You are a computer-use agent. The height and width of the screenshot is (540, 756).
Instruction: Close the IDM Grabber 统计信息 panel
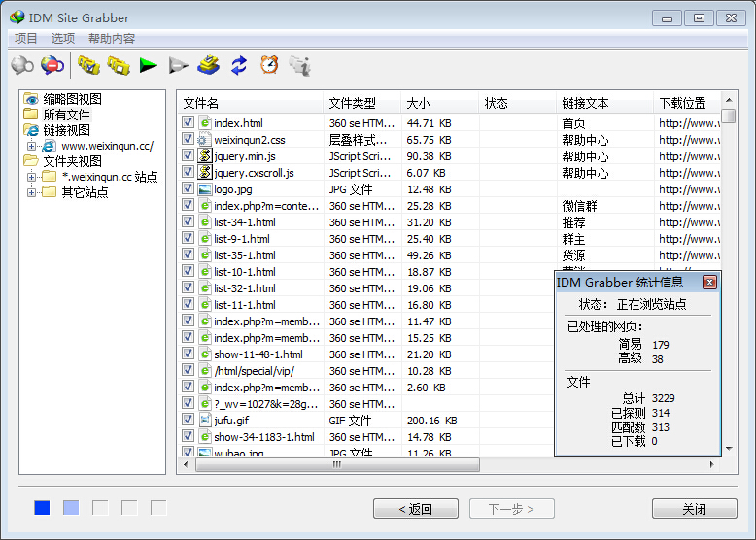coord(709,283)
